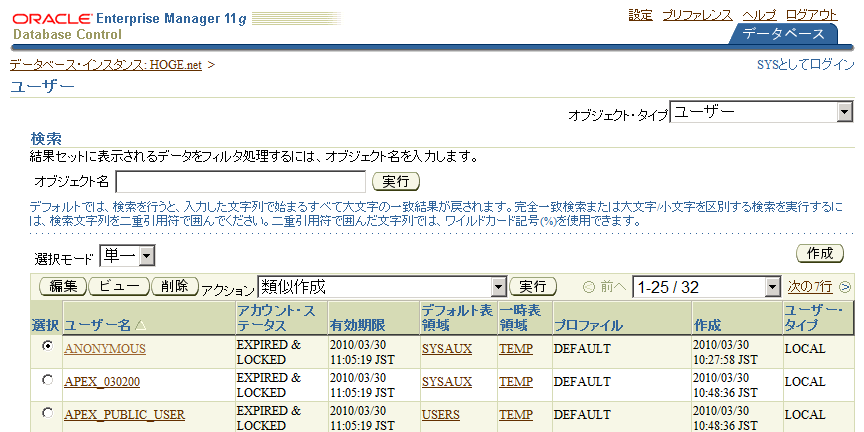Click the next 7 rows arrow icon

click(x=845, y=287)
